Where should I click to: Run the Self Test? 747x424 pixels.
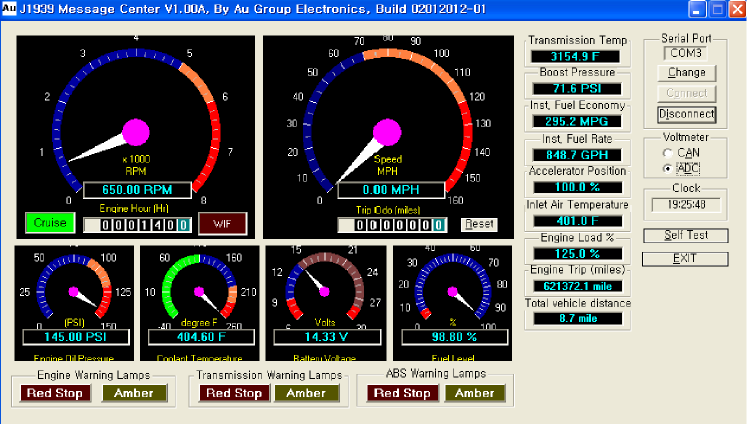(686, 235)
